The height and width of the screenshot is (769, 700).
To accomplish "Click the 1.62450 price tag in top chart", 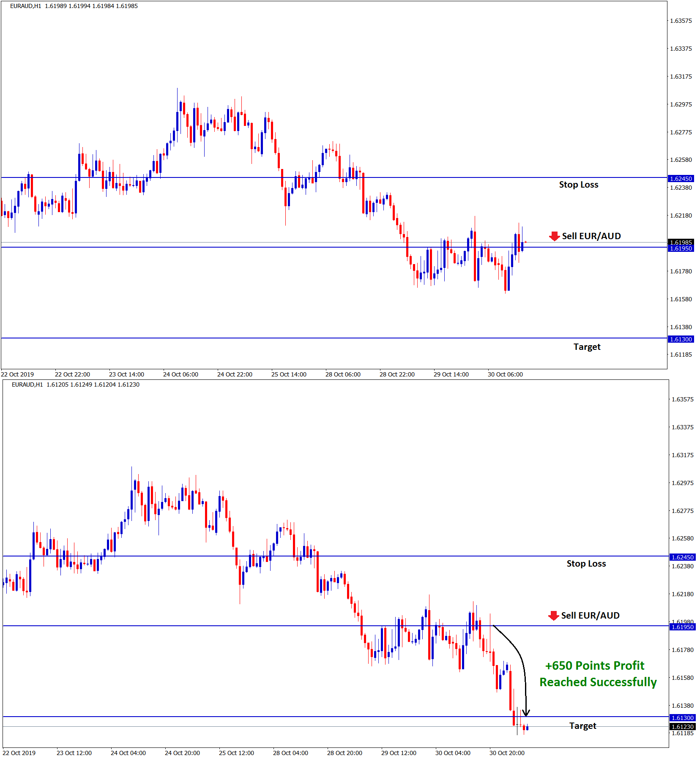I will [x=680, y=179].
